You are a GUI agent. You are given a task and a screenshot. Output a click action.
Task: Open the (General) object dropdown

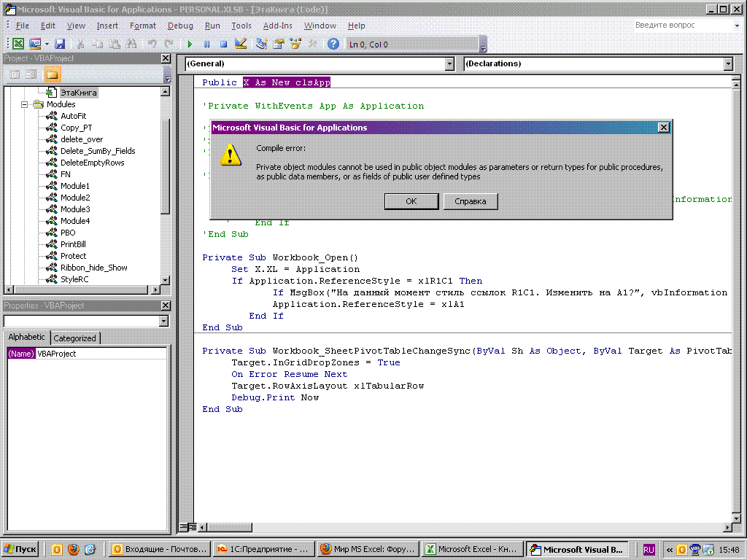point(449,64)
